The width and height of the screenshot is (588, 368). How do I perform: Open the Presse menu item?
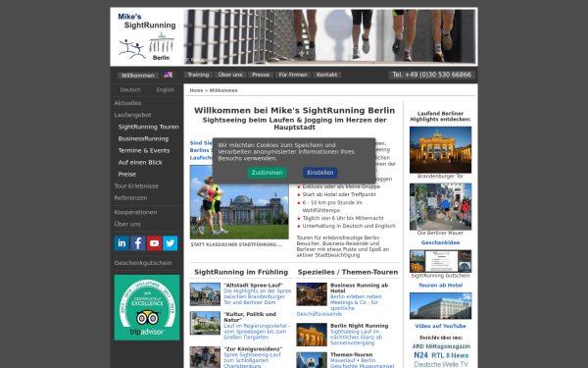(261, 75)
